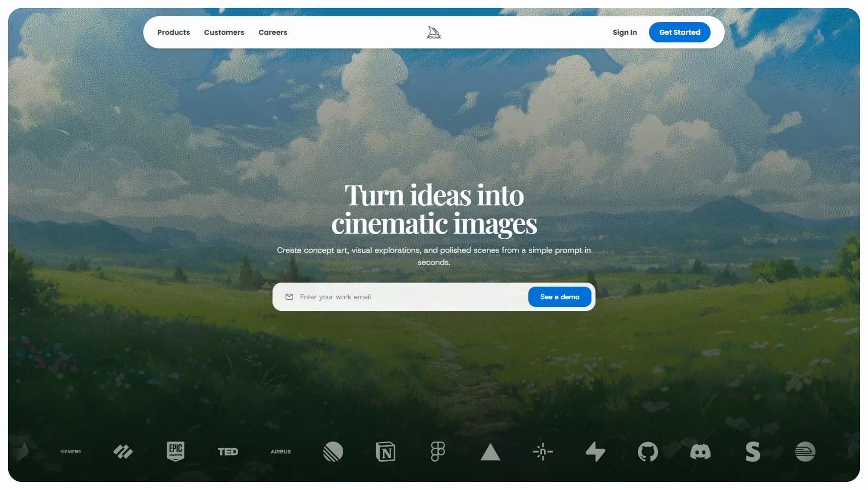
Task: Click the horizontally striped globe logo
Action: 805,452
